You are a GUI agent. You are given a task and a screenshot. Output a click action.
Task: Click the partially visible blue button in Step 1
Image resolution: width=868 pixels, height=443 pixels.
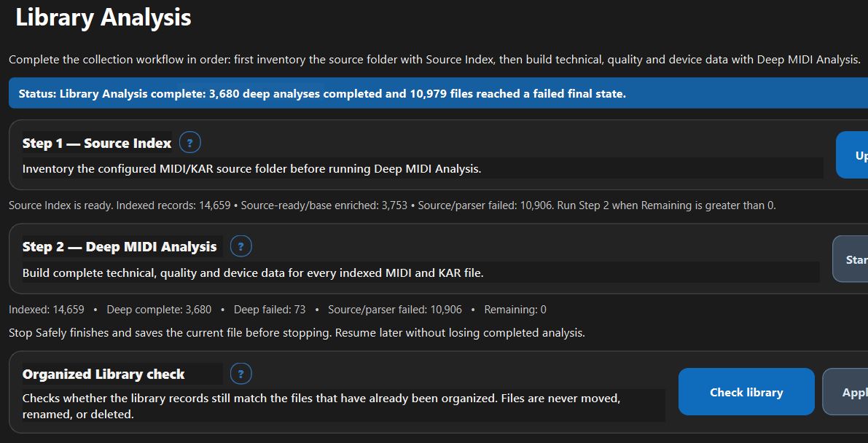(853, 155)
